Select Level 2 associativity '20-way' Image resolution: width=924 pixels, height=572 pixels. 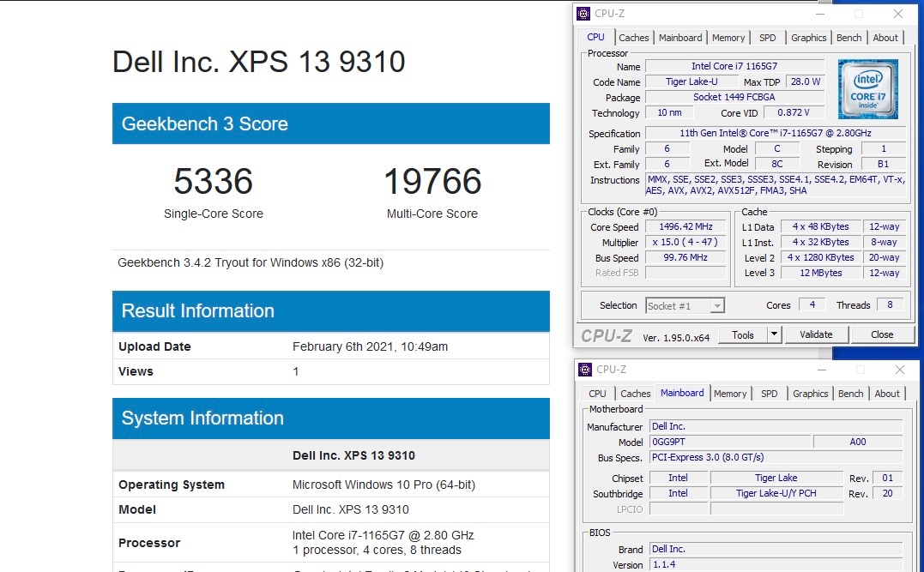[885, 257]
